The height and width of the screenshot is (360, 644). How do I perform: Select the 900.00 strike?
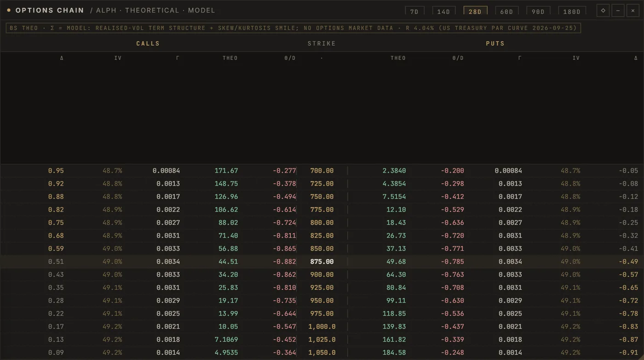click(322, 274)
